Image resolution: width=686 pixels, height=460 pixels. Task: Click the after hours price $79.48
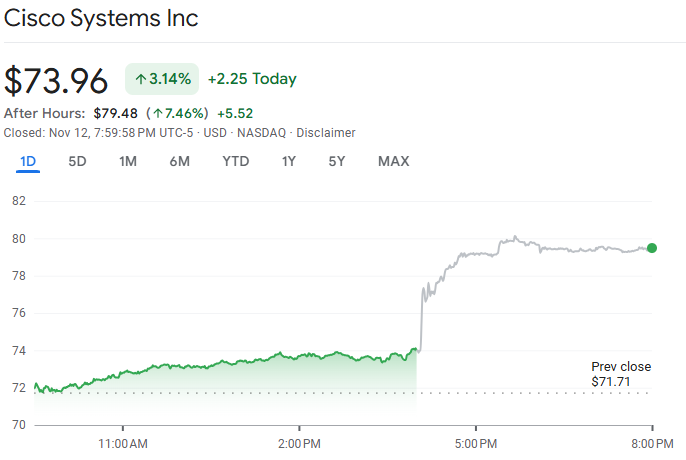click(116, 113)
